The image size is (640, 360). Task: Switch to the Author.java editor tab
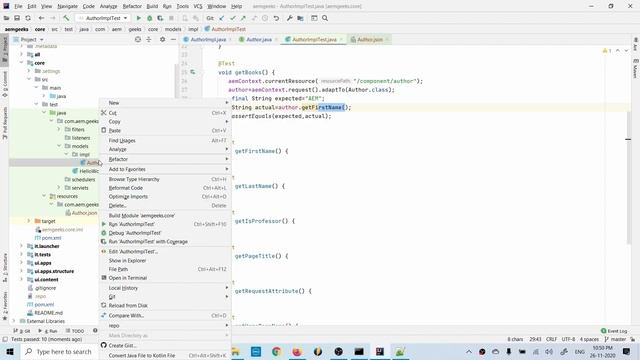pyautogui.click(x=258, y=40)
